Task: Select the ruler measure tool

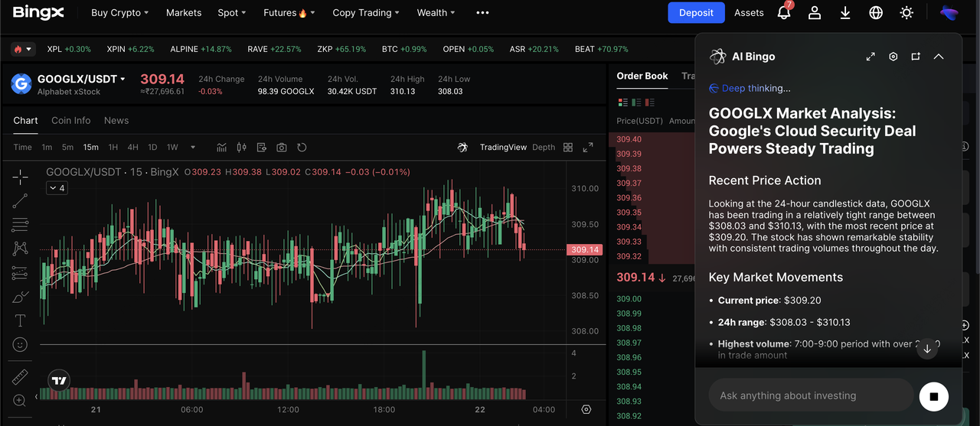Action: [x=20, y=377]
